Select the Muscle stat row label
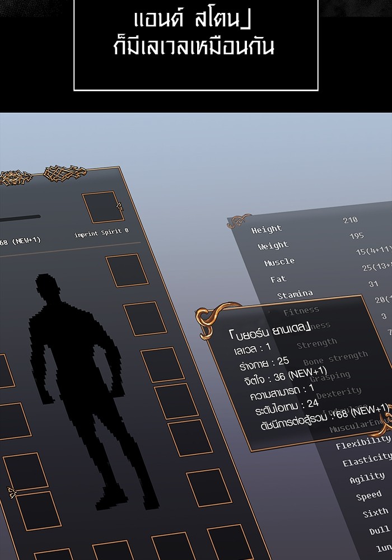Image resolution: width=392 pixels, height=560 pixels. pos(279,262)
